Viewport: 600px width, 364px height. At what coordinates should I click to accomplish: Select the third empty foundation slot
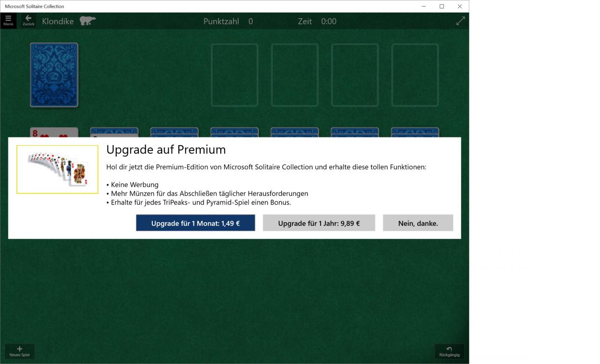pyautogui.click(x=355, y=75)
